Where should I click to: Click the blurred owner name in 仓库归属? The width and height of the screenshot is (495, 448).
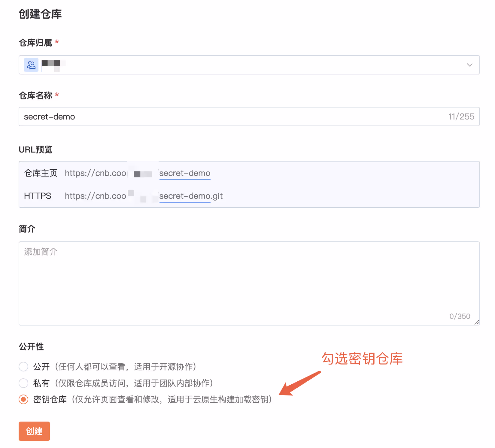coord(51,64)
